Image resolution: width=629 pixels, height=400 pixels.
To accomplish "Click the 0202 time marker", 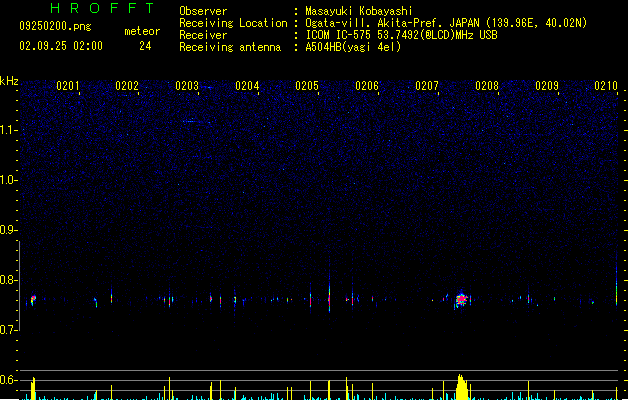I will click(x=127, y=86).
